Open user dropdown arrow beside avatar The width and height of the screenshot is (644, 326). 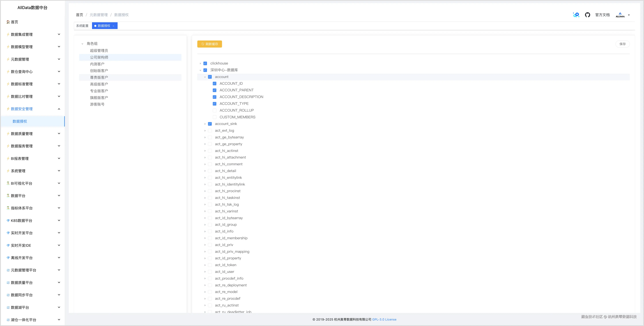(629, 15)
